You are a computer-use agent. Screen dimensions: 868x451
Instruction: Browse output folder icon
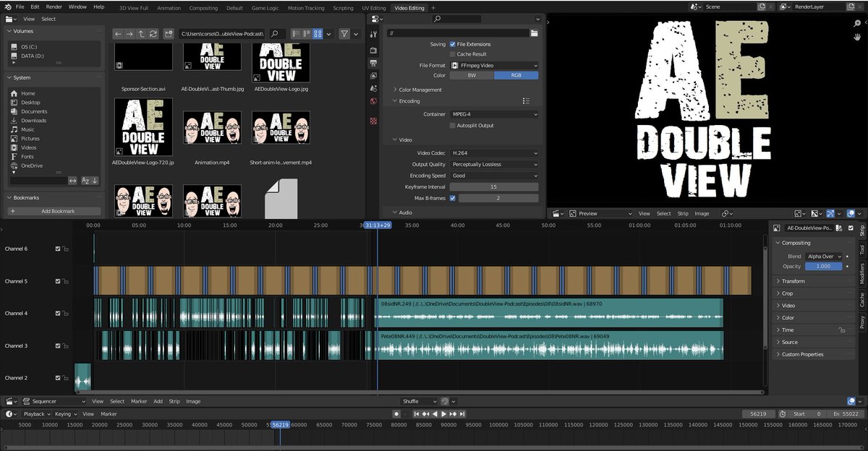coord(534,33)
